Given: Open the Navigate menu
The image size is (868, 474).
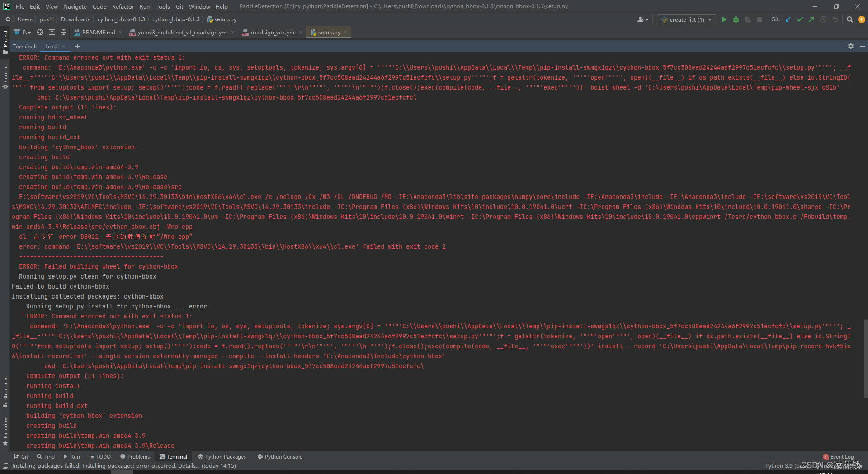Looking at the screenshot, I should (x=75, y=6).
